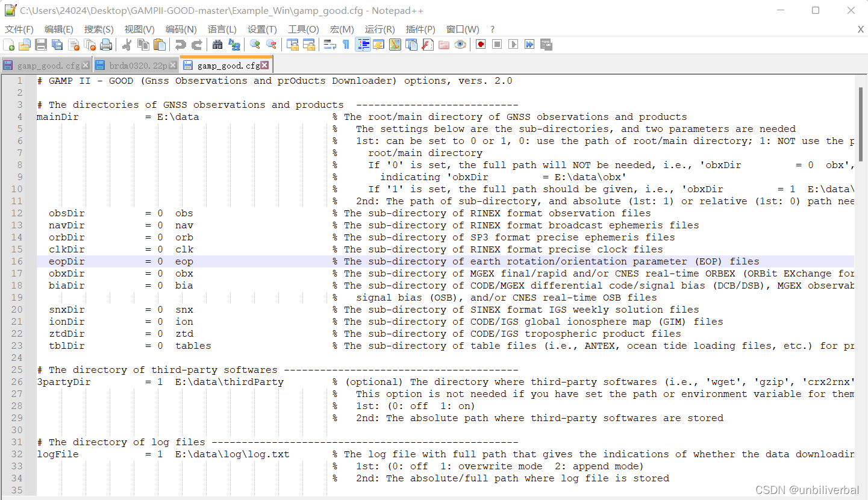The image size is (868, 500).
Task: Click the 'E:\data\thirdParty' path text
Action: [x=229, y=382]
